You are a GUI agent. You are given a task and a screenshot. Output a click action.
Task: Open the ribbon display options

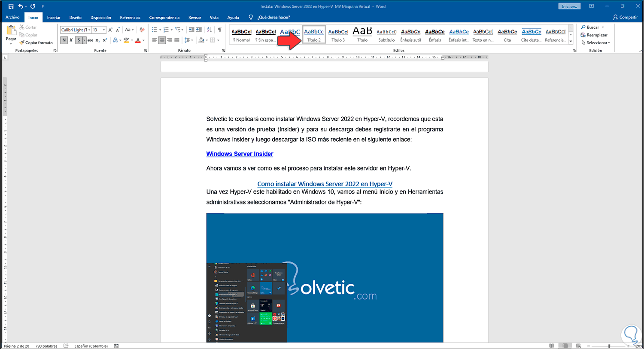click(592, 6)
